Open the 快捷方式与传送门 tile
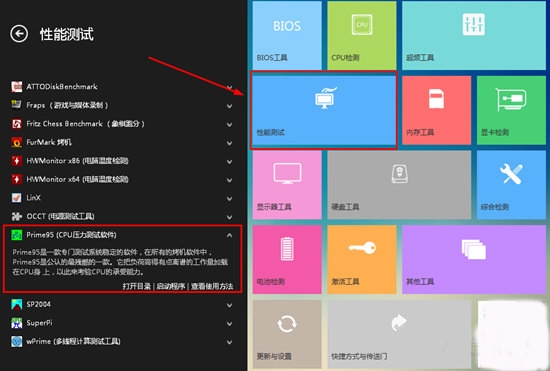This screenshot has height=371, width=550. pos(399,334)
